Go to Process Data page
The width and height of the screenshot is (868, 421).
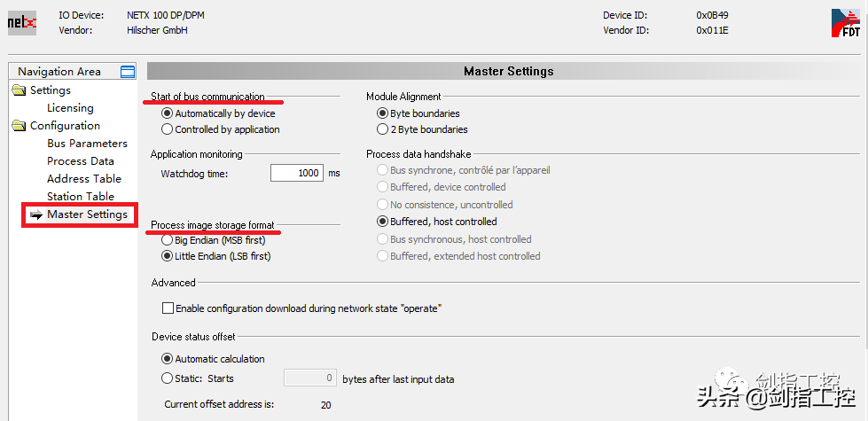tap(81, 161)
